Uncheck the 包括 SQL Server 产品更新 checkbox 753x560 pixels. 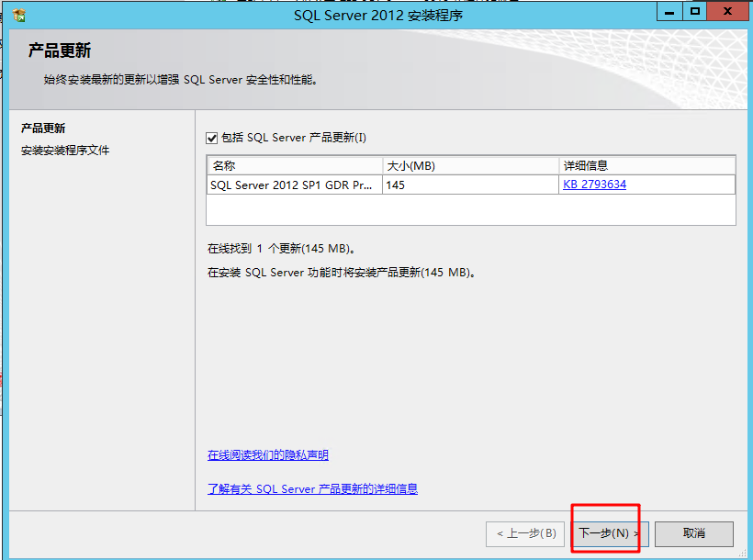(212, 139)
